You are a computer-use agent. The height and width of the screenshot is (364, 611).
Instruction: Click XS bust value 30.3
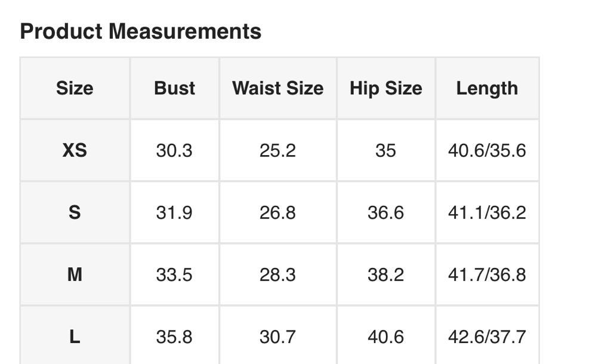coord(174,150)
